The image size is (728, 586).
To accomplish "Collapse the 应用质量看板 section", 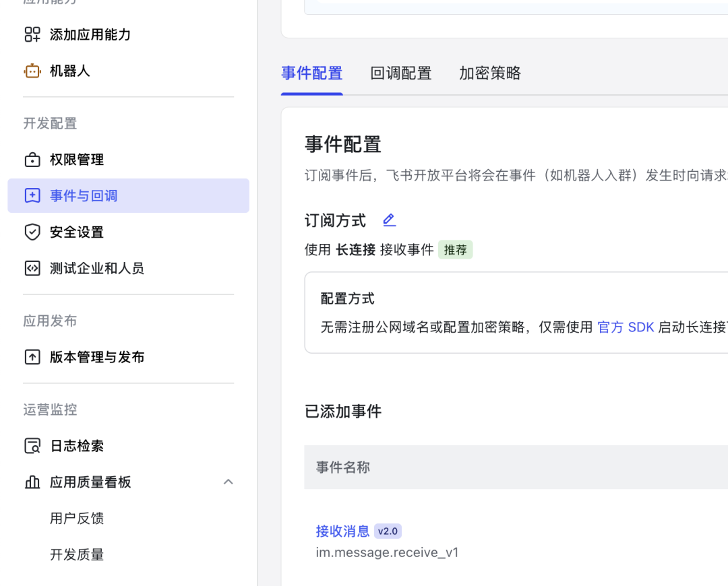I will point(228,482).
